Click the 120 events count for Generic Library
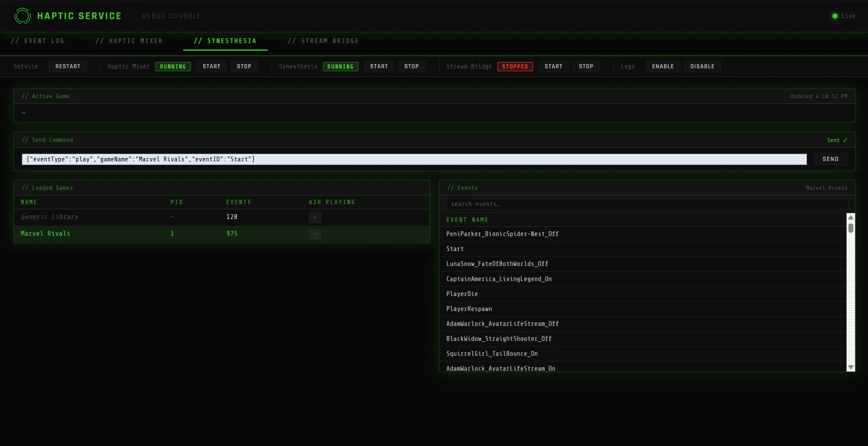This screenshot has height=446, width=868. 232,217
